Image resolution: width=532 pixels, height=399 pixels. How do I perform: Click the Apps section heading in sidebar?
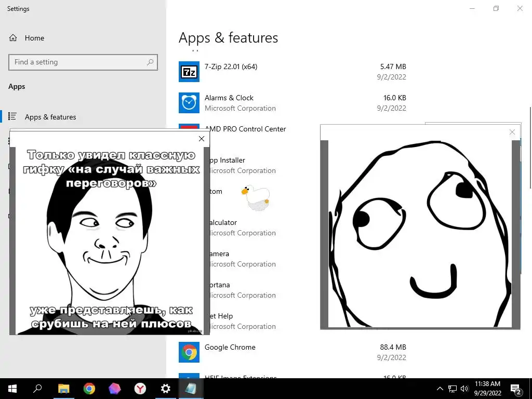[17, 87]
